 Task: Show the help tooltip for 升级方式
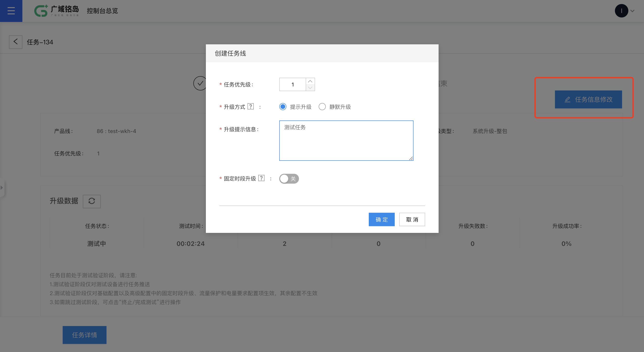(250, 107)
